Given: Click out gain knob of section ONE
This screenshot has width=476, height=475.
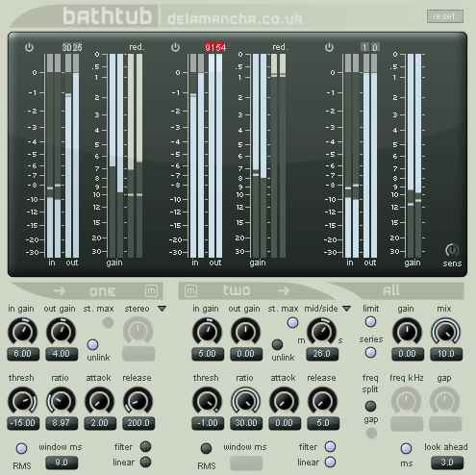Looking at the screenshot, I should pyautogui.click(x=61, y=332).
